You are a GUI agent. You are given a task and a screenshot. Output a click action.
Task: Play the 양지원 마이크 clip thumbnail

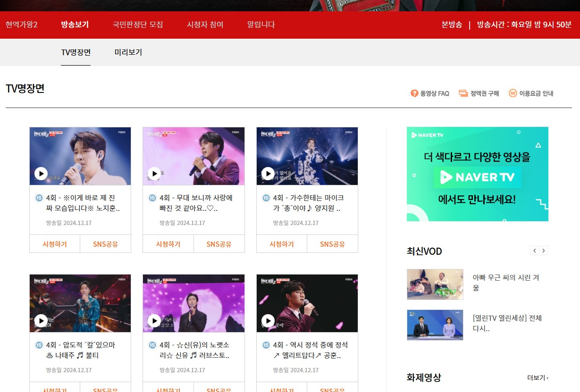point(268,173)
